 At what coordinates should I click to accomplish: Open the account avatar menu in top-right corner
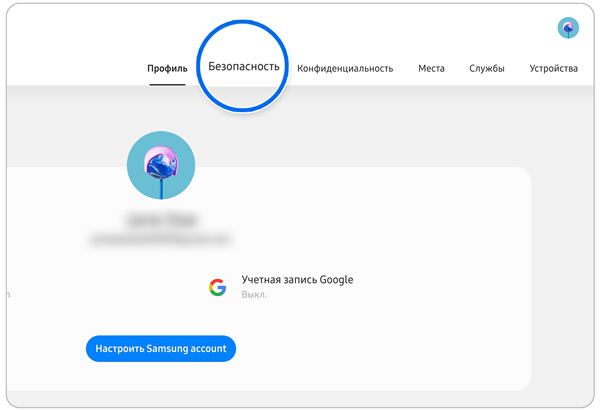[x=568, y=27]
